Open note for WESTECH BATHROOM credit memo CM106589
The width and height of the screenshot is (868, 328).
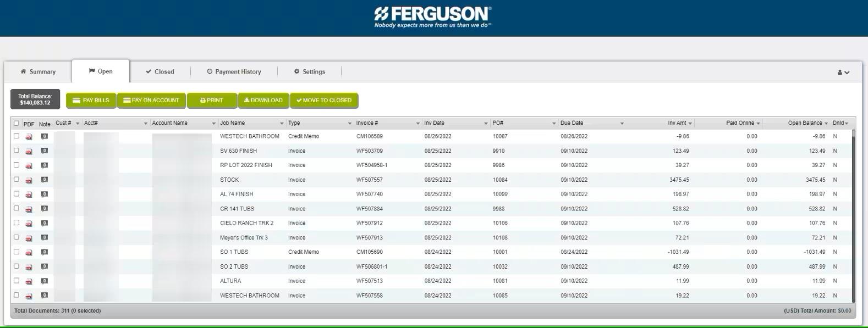click(45, 136)
